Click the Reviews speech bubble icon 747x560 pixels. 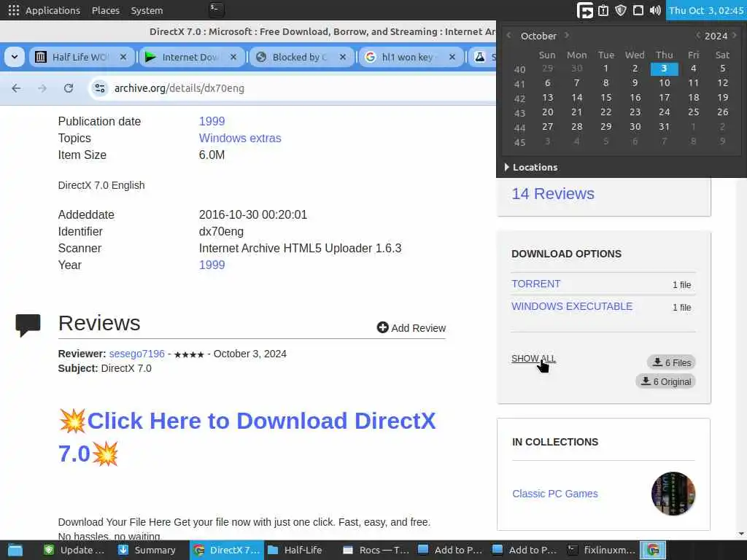pyautogui.click(x=28, y=325)
